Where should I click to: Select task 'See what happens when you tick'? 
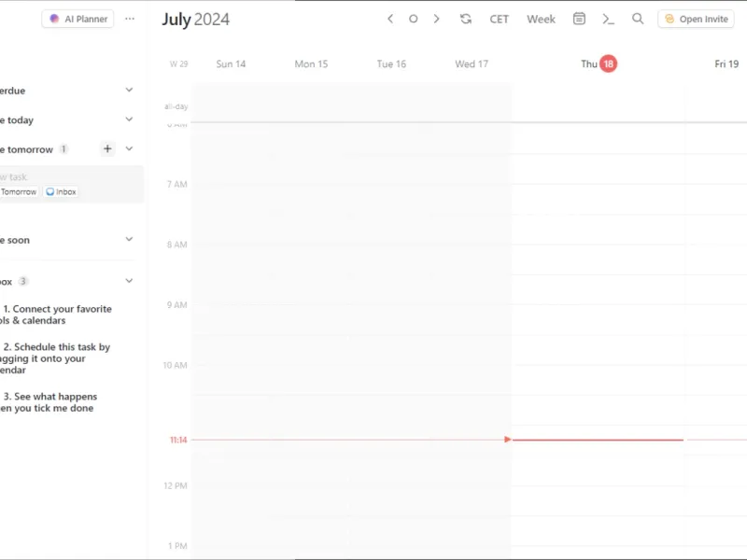(x=49, y=402)
